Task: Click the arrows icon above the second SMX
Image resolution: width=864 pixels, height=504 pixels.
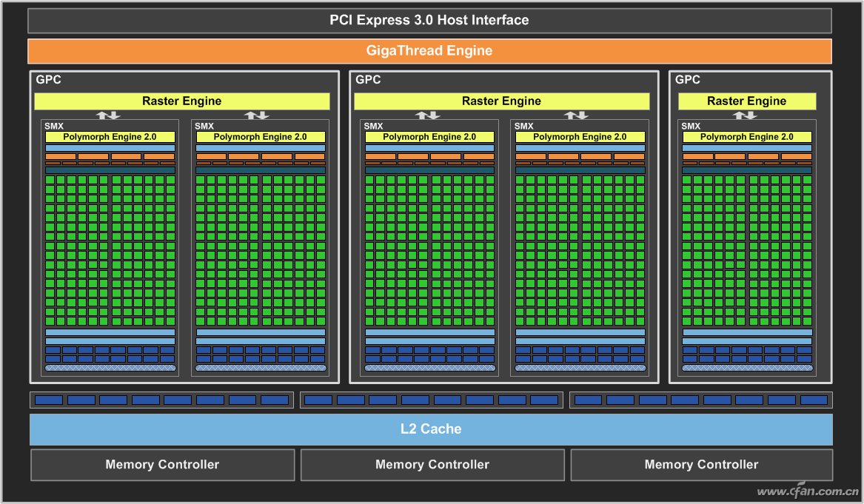Action: click(257, 115)
